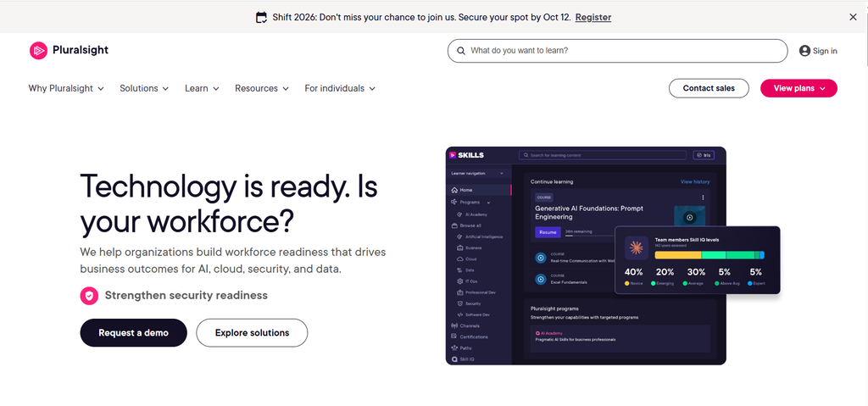868x406 pixels.
Task: Open the View history link in preview
Action: (x=695, y=181)
